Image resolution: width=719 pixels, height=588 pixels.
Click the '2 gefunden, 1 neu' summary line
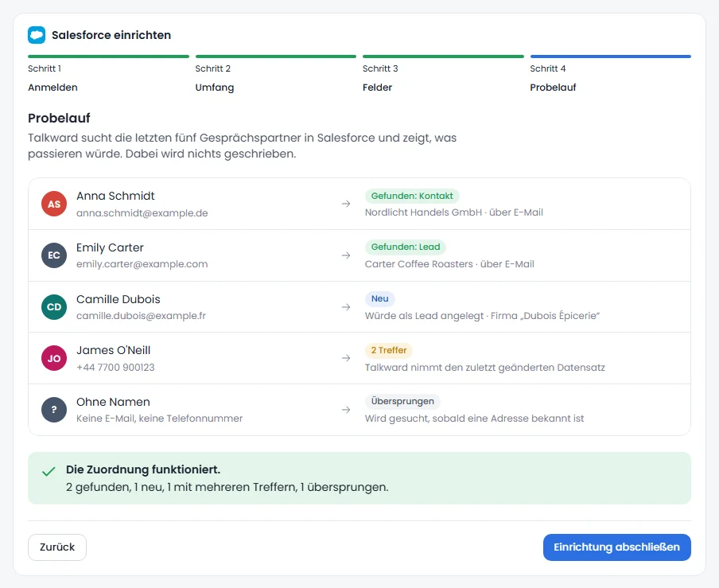click(227, 487)
